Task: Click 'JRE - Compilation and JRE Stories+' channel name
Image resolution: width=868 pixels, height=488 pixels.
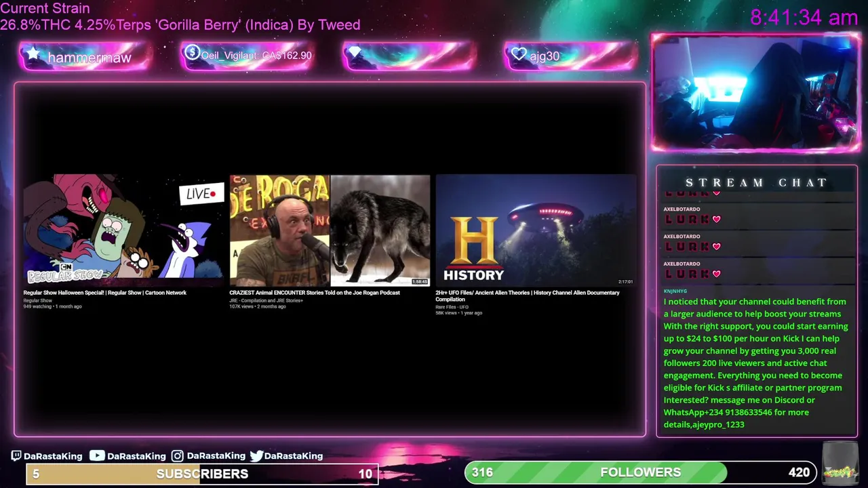Action: click(266, 300)
